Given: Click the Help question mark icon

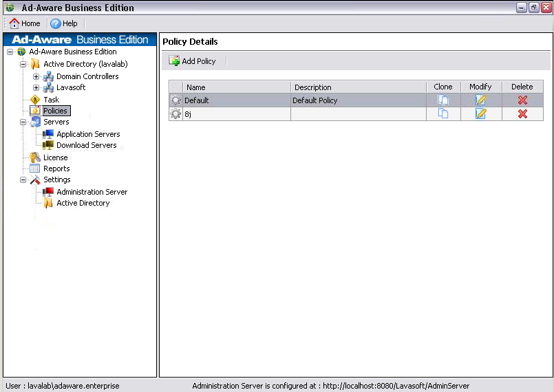Looking at the screenshot, I should (x=56, y=23).
